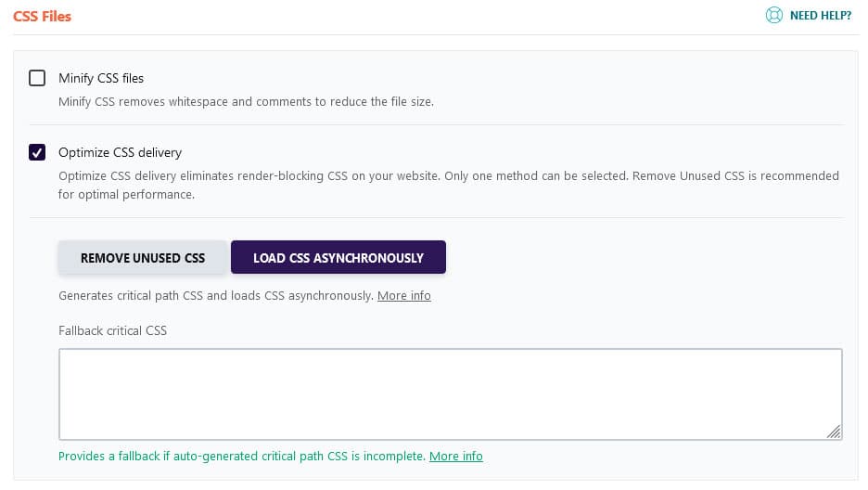The image size is (868, 490).
Task: Select the Remove Unused CSS button
Action: [143, 258]
